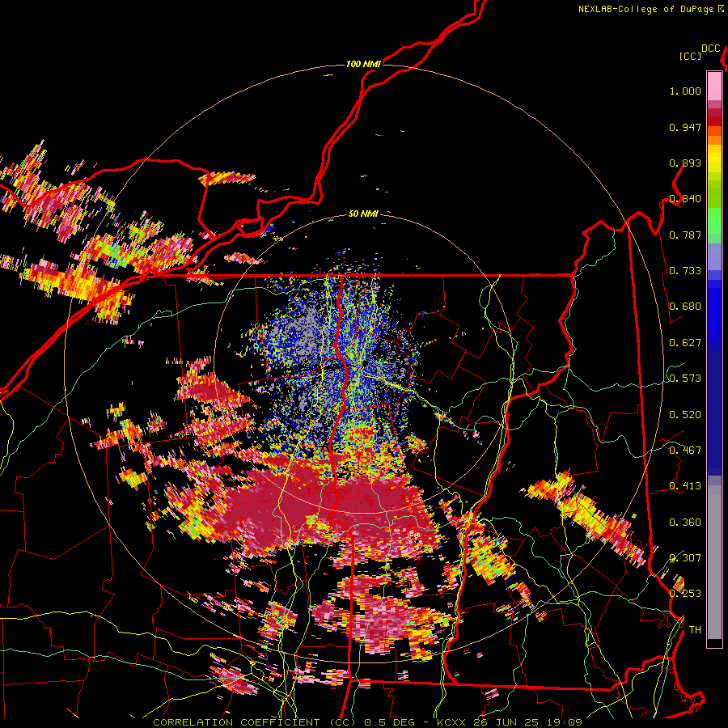This screenshot has height=728, width=728.
Task: Click the 0.413 legend value
Action: (685, 486)
